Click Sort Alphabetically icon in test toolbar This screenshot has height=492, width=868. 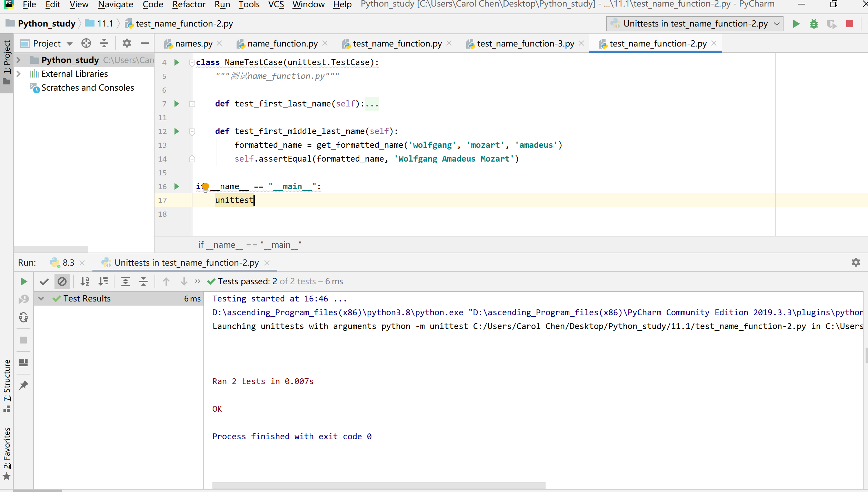[85, 281]
